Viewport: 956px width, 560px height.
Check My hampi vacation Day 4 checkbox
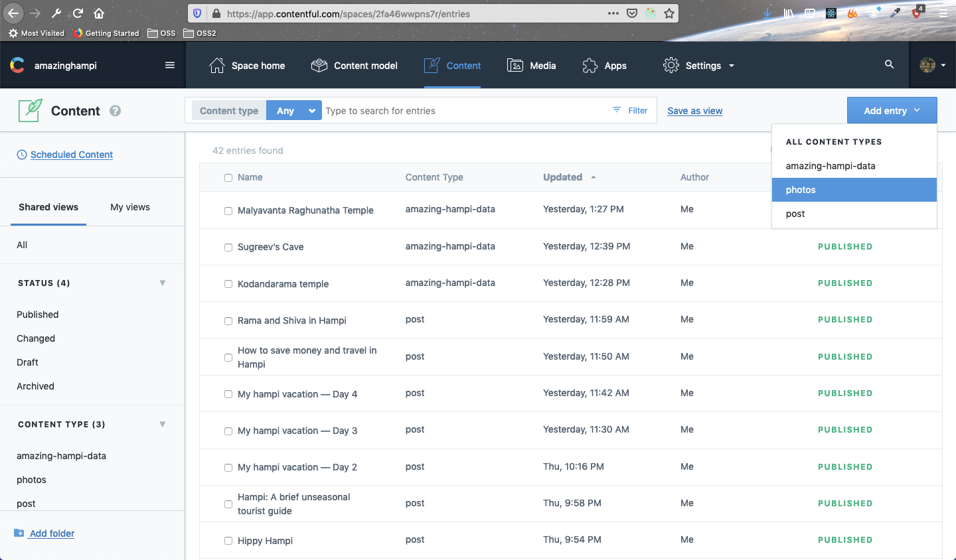228,395
